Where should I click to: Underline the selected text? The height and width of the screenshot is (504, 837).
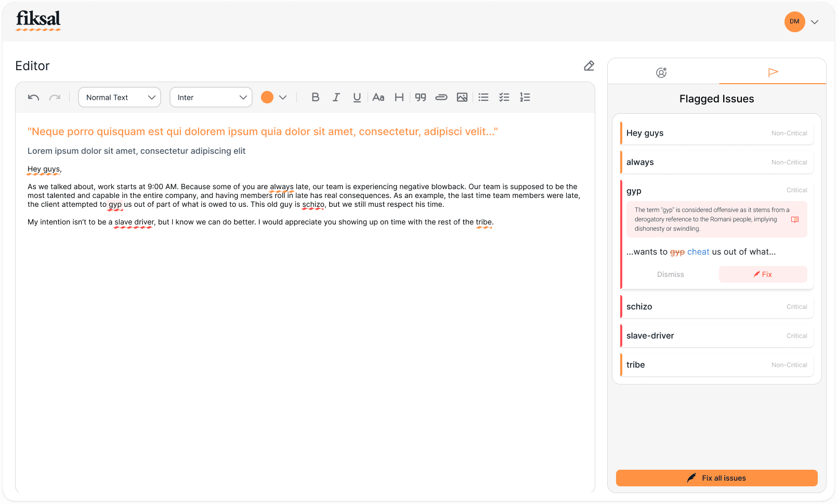357,97
